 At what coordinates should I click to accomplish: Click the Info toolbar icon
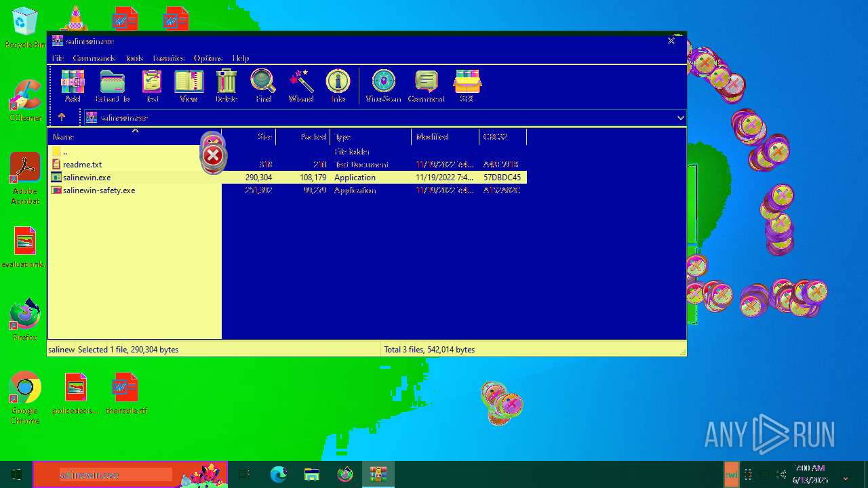pyautogui.click(x=338, y=85)
